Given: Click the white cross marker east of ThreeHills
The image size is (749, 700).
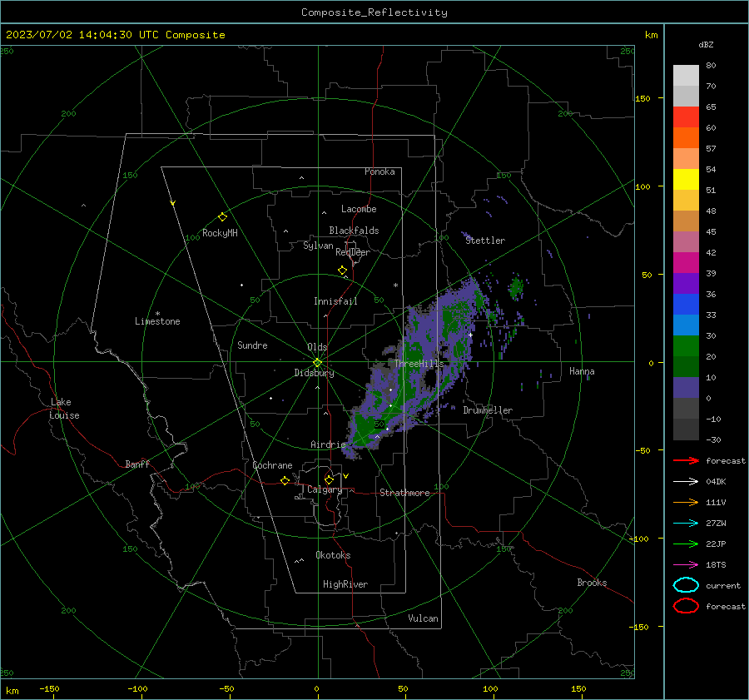Looking at the screenshot, I should (470, 335).
